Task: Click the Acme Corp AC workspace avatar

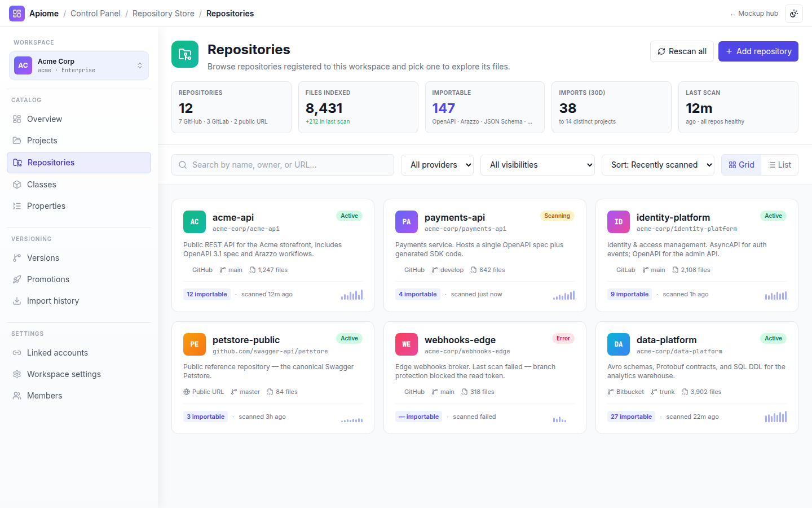Action: tap(23, 65)
